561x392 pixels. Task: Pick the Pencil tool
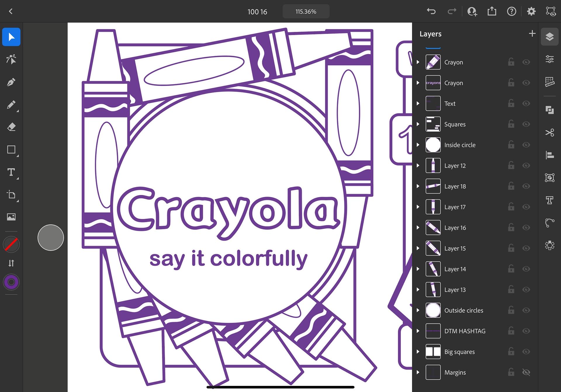11,105
